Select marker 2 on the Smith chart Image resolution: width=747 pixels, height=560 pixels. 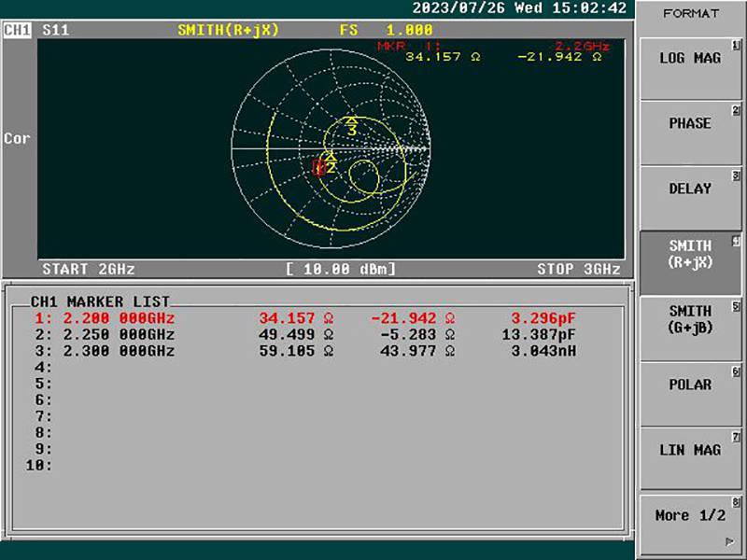[331, 163]
